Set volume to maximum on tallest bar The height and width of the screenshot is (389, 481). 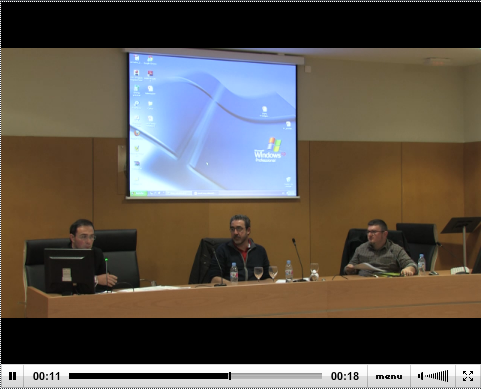(x=447, y=376)
